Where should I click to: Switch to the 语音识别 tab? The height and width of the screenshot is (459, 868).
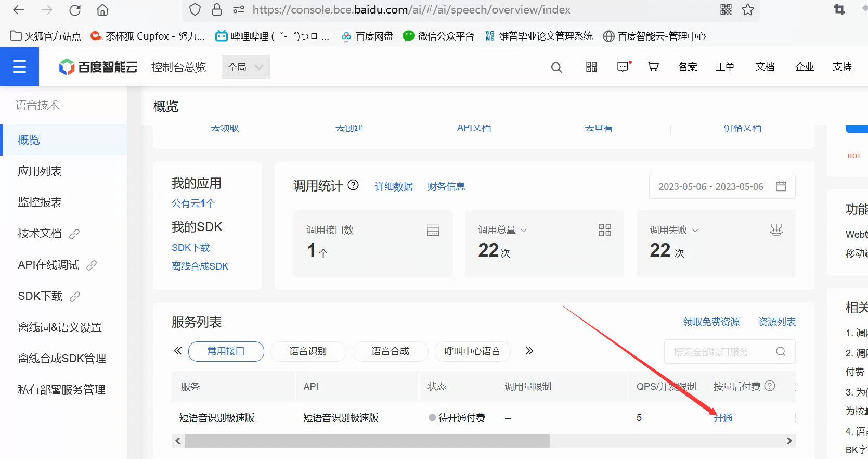308,351
